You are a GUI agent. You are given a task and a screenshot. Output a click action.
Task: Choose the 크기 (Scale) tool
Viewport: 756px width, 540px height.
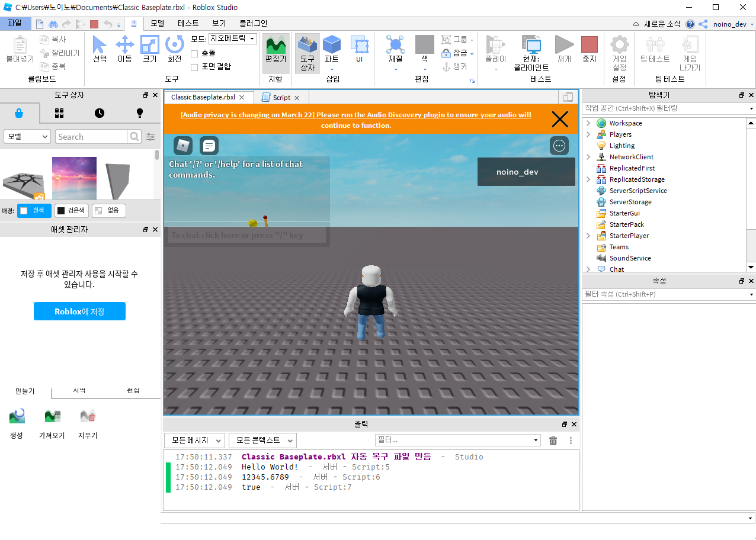[149, 49]
